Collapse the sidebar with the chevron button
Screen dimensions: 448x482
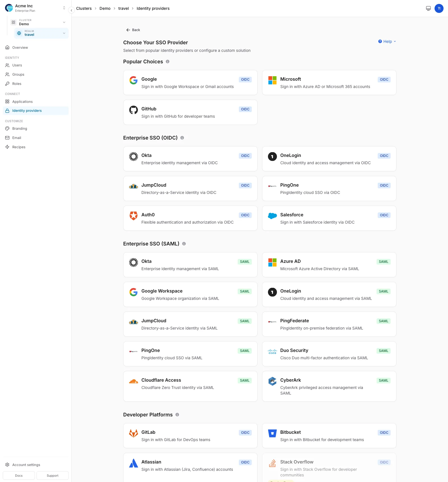tap(71, 10)
